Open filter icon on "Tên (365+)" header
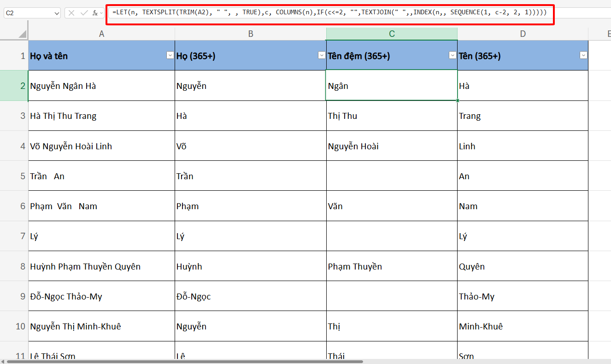611x364 pixels. (x=582, y=55)
